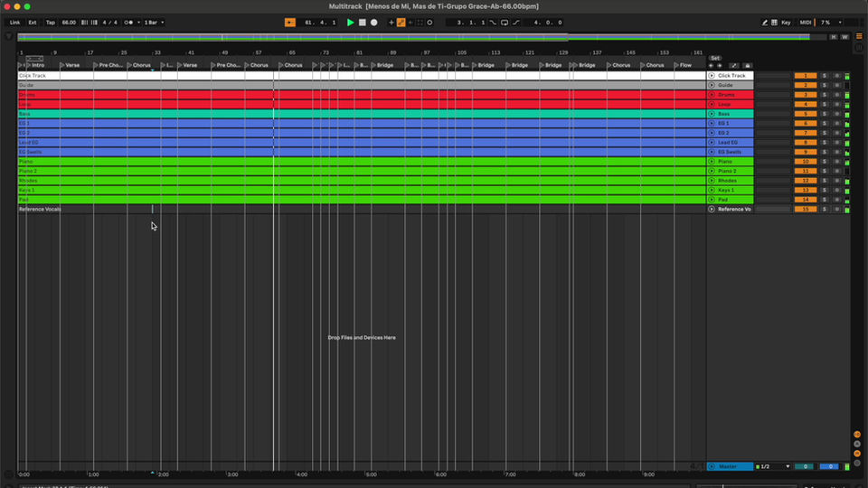
Task: Unfold the Loop track
Action: (x=712, y=104)
